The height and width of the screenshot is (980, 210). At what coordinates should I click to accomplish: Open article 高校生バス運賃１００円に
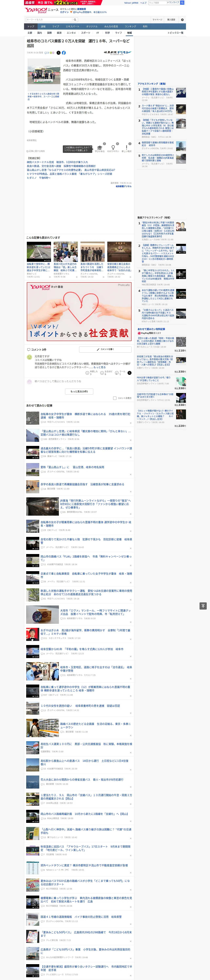[86, 745]
